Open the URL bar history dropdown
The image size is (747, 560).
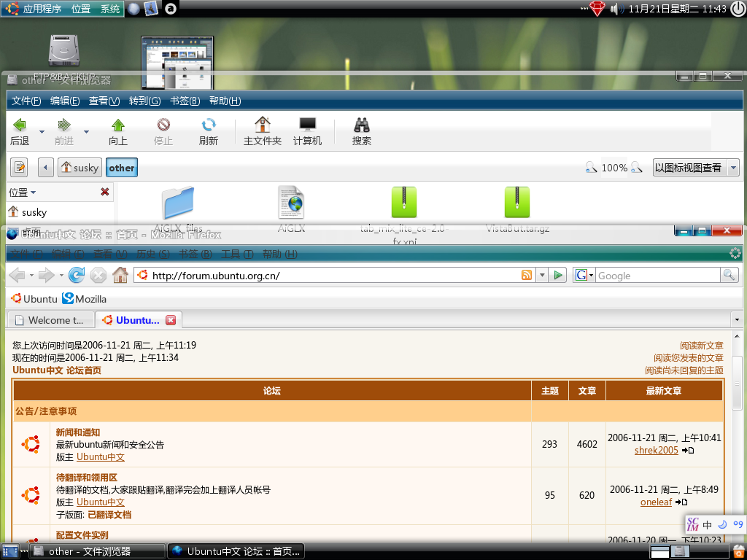pyautogui.click(x=542, y=275)
